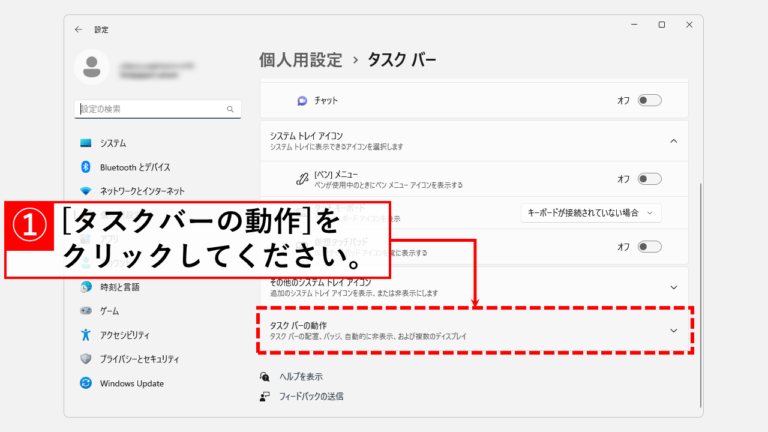This screenshot has height=432, width=768.
Task: Click the ネットワークとインターネット wifi icon
Action: (x=86, y=191)
